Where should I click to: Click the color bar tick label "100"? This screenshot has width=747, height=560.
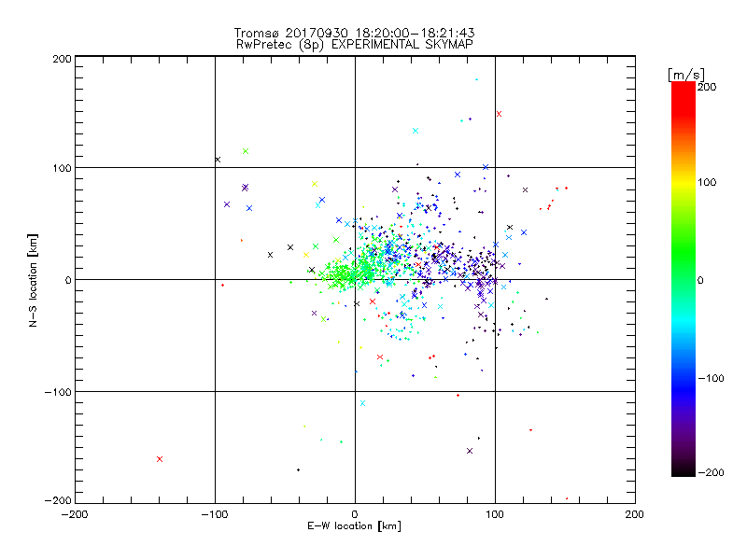tap(707, 182)
